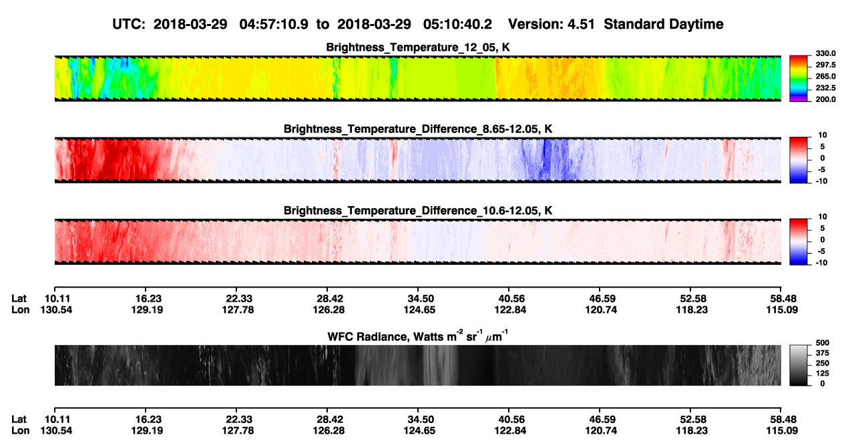Select the Brightness_Temperature_Difference_10.6-12.05, K title
Viewport: 868px width, 445px height.
click(x=418, y=211)
